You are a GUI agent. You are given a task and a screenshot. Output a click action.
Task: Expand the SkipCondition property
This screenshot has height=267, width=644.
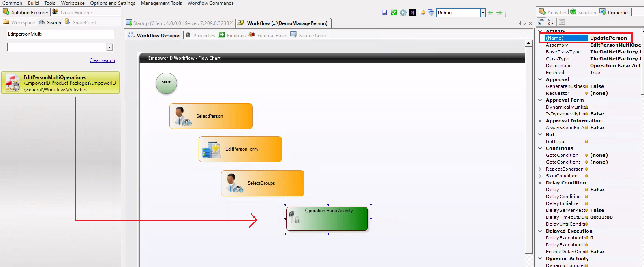540,176
